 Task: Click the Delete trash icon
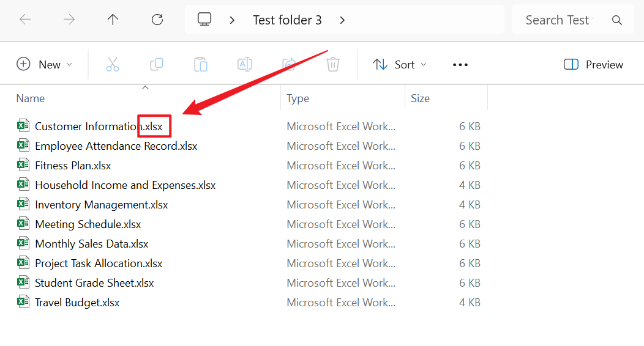[x=333, y=64]
